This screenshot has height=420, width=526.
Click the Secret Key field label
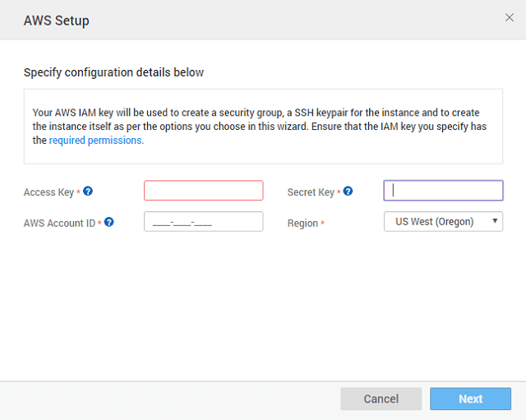(311, 192)
